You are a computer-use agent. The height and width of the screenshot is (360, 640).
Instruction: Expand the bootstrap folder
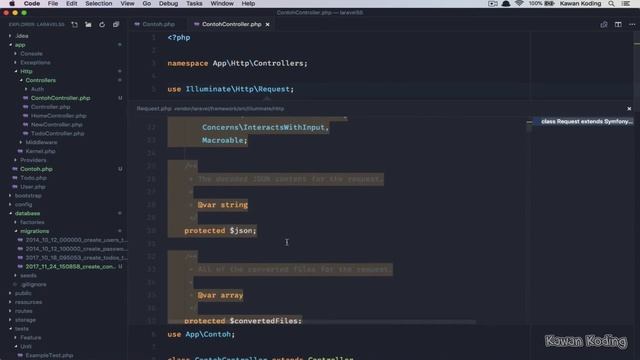click(x=28, y=196)
